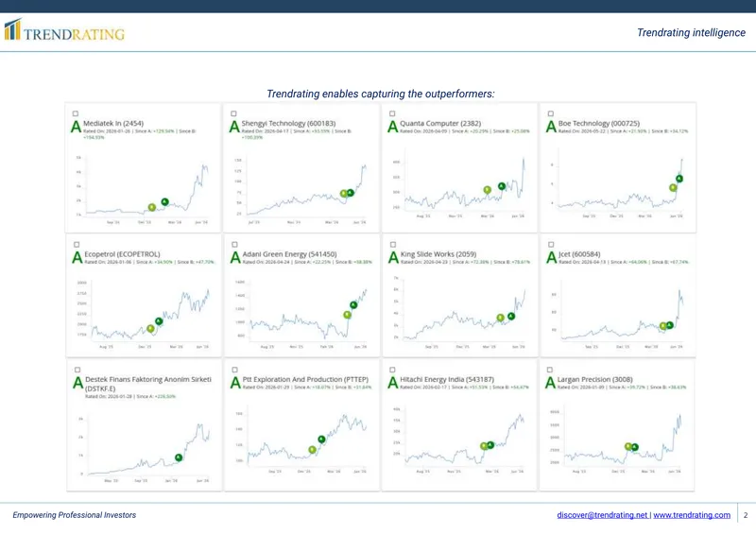Click the A rating icon for Shengyi Technology
Image resolution: width=756 pixels, height=535 pixels.
click(234, 127)
